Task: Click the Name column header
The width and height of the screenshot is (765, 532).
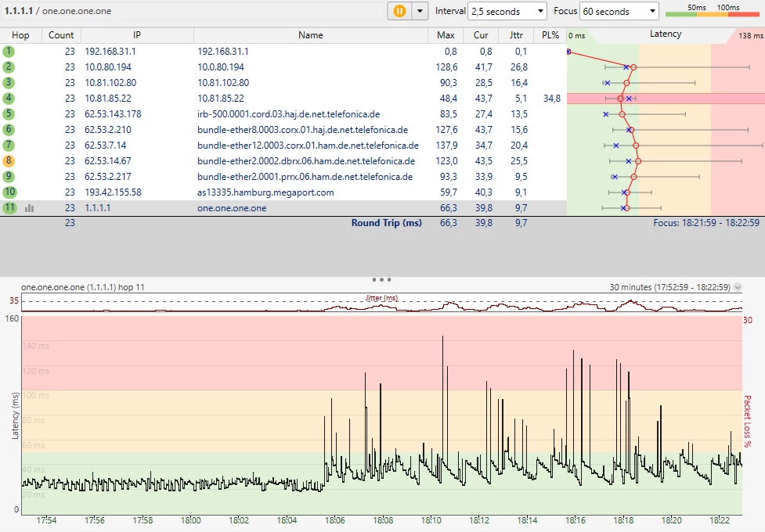Action: pyautogui.click(x=310, y=35)
